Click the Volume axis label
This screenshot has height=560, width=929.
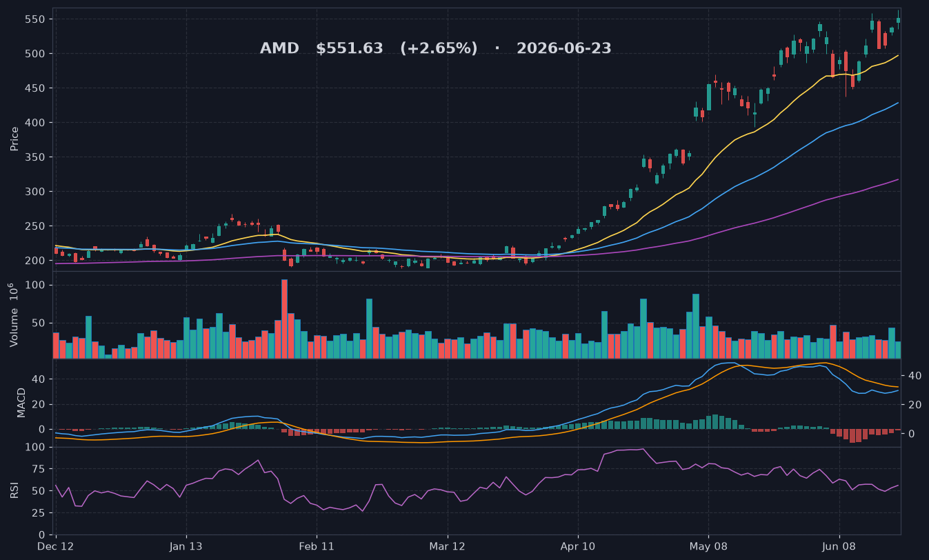coord(14,314)
